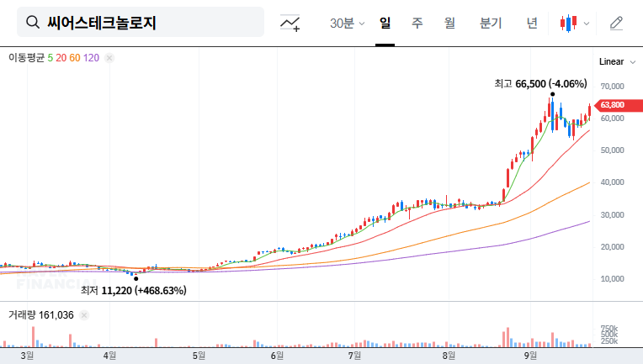Switch to the 월 monthly tab
Viewport: 643px width, 364px height.
[450, 23]
